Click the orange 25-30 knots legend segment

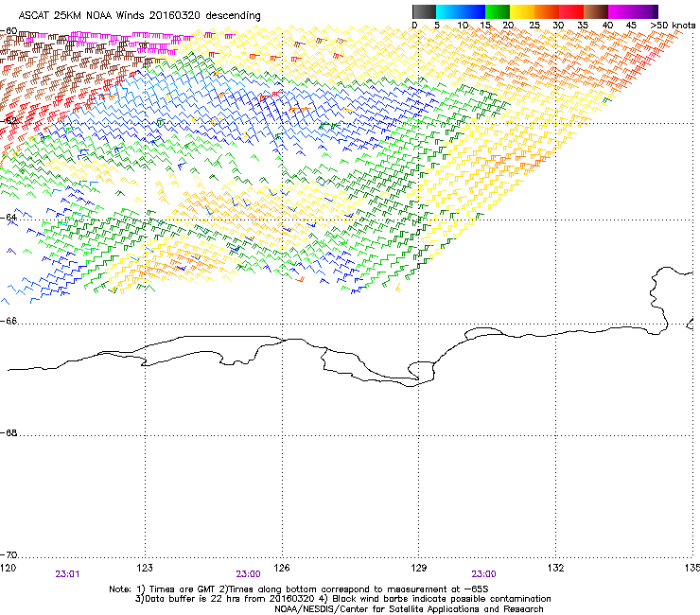[547, 11]
